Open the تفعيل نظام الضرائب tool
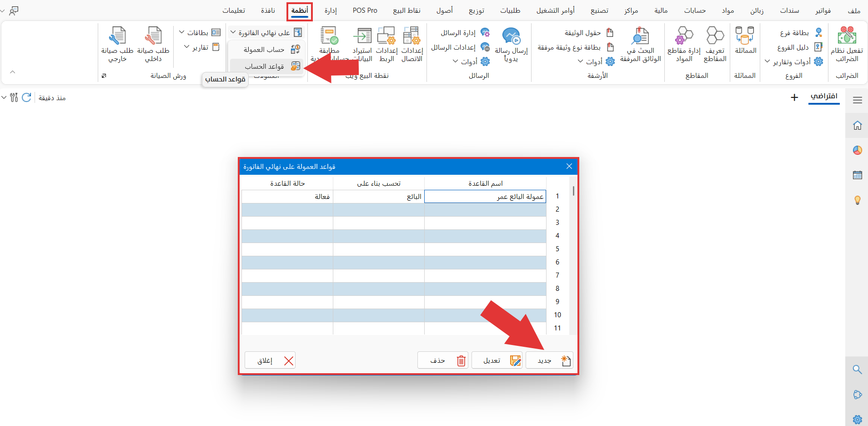 [847, 44]
